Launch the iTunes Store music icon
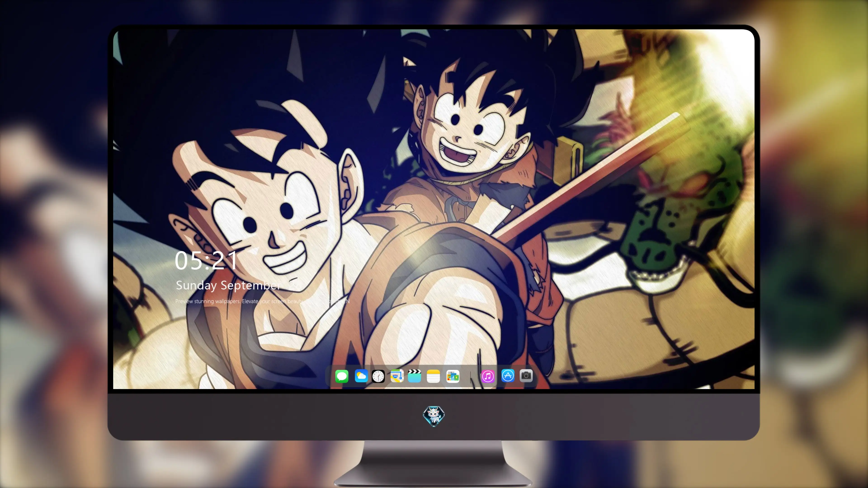868x488 pixels. click(x=488, y=376)
